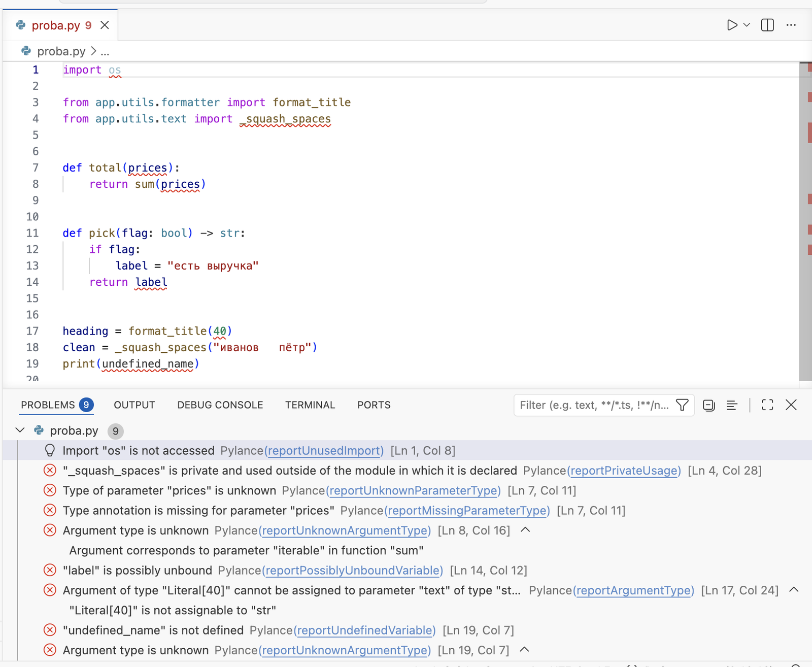Collapse all problems with the Collapse All icon

click(x=709, y=405)
